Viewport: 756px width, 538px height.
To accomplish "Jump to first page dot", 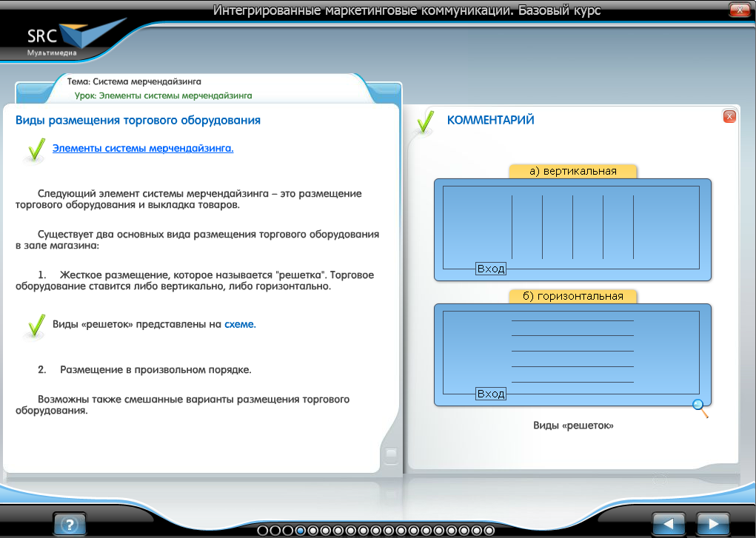I will tap(263, 531).
